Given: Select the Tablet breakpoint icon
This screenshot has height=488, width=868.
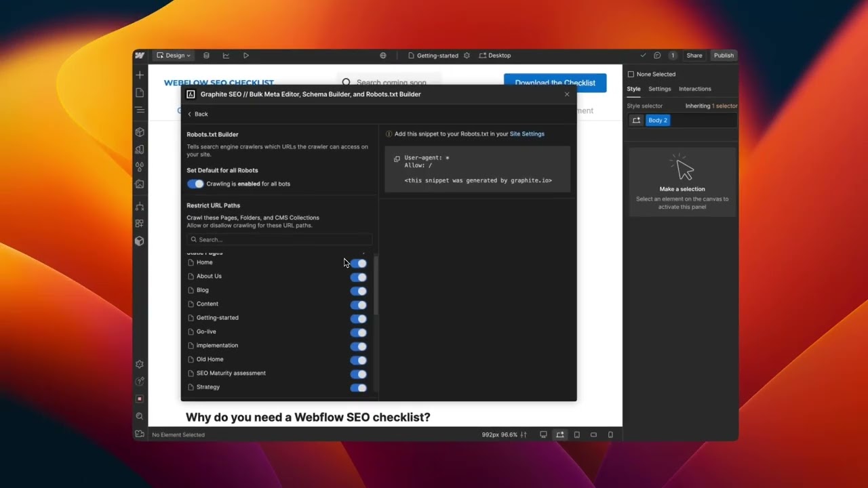Looking at the screenshot, I should tap(577, 434).
